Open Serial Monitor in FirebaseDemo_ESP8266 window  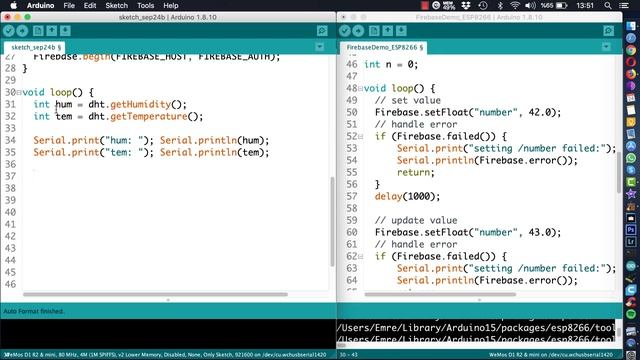click(609, 31)
